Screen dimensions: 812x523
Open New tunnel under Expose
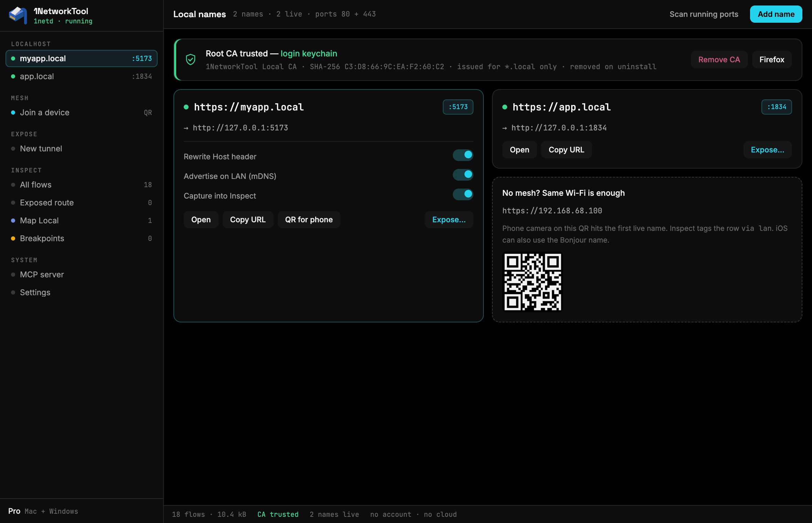point(82,149)
